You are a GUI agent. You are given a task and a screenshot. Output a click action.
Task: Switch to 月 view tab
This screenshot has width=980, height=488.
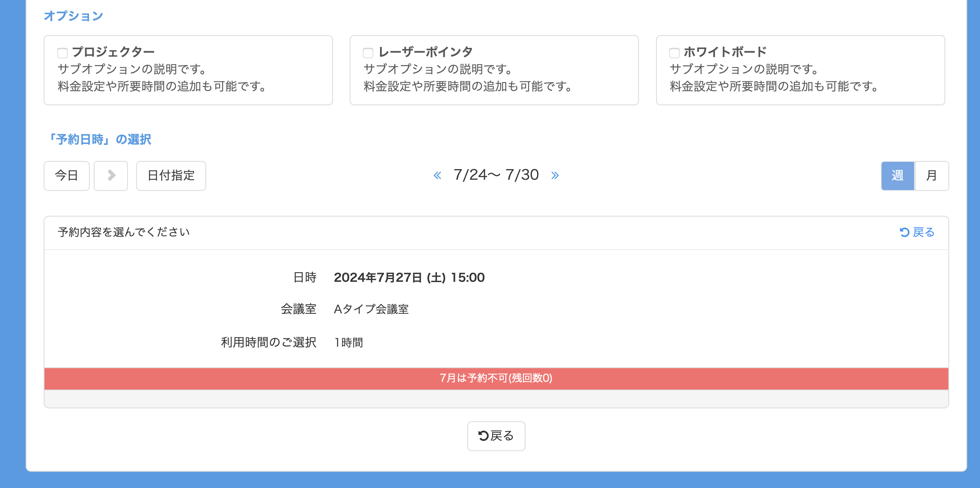tap(932, 176)
